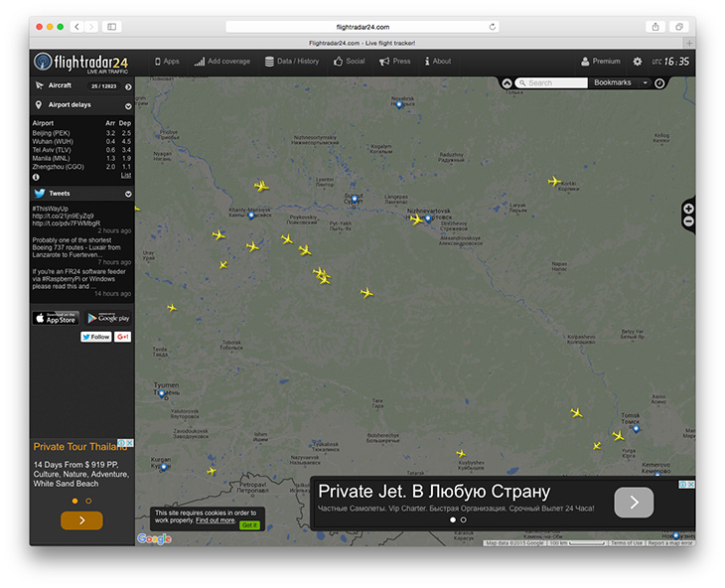The image size is (725, 588).
Task: Click the map Search input field
Action: pos(556,83)
